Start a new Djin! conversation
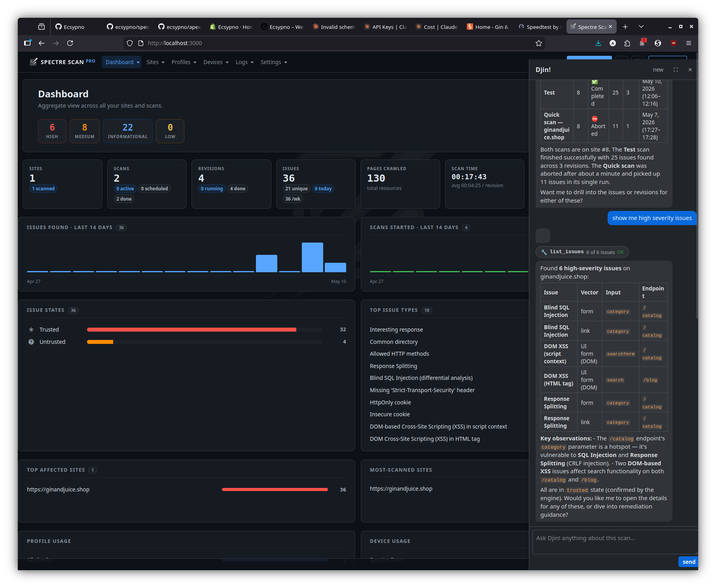Viewport: 716px width, 588px height. click(x=658, y=70)
